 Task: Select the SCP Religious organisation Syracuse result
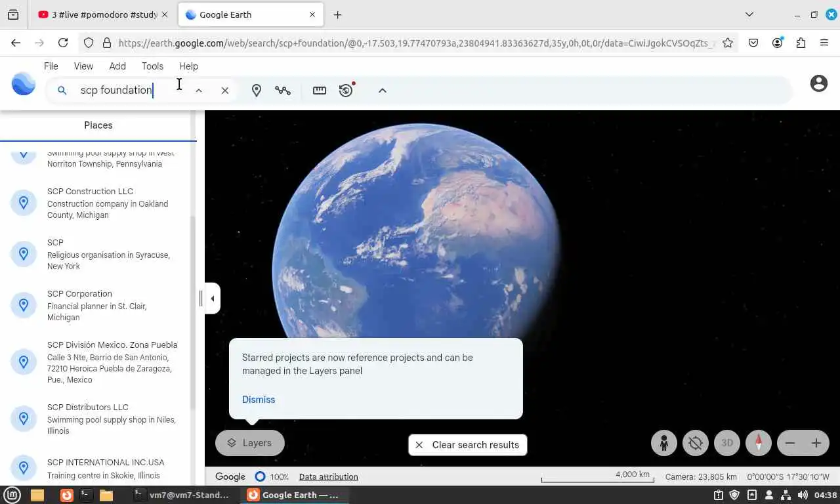[95, 254]
